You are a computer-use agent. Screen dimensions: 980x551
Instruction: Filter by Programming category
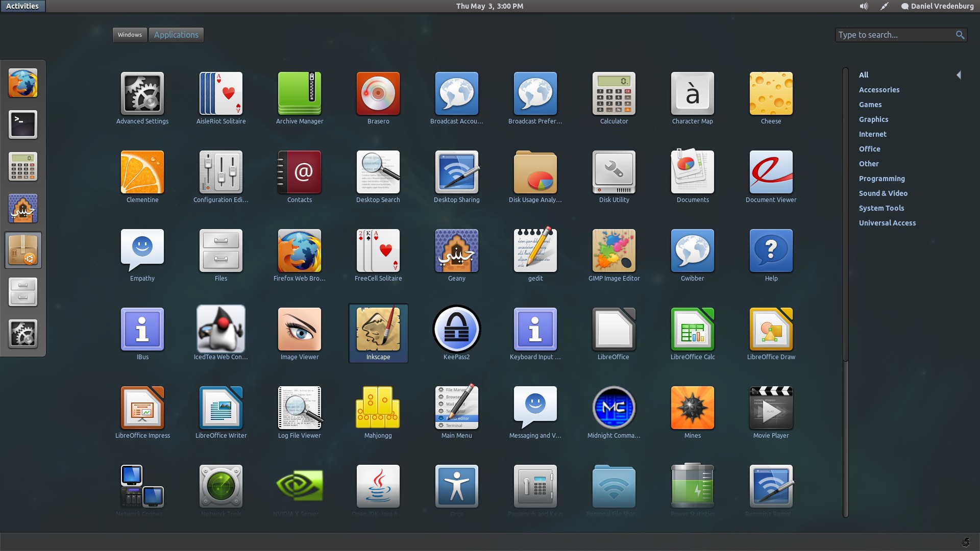click(x=881, y=178)
